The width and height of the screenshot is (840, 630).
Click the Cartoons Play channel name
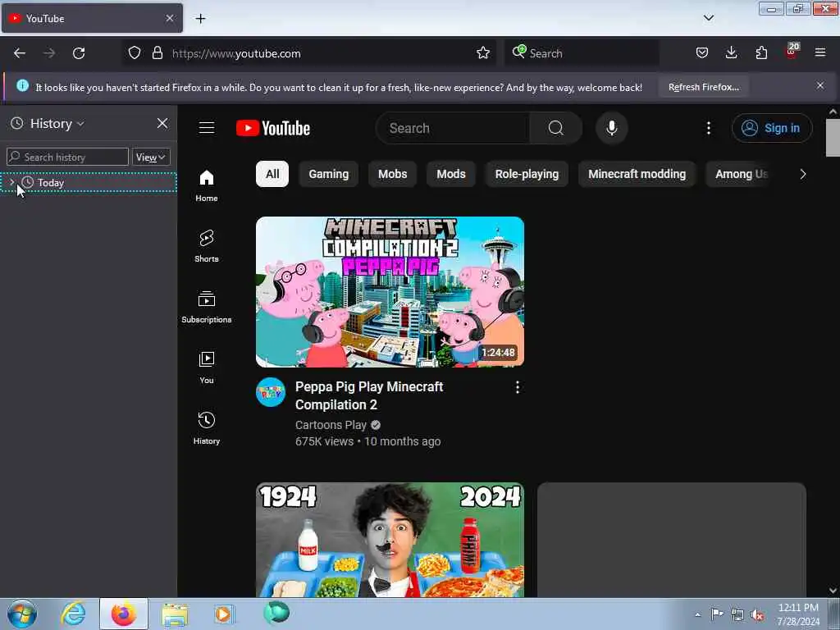pyautogui.click(x=331, y=425)
